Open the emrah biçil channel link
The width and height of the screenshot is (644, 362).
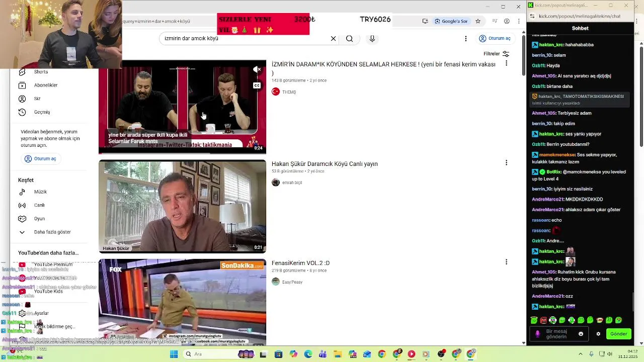click(x=292, y=183)
